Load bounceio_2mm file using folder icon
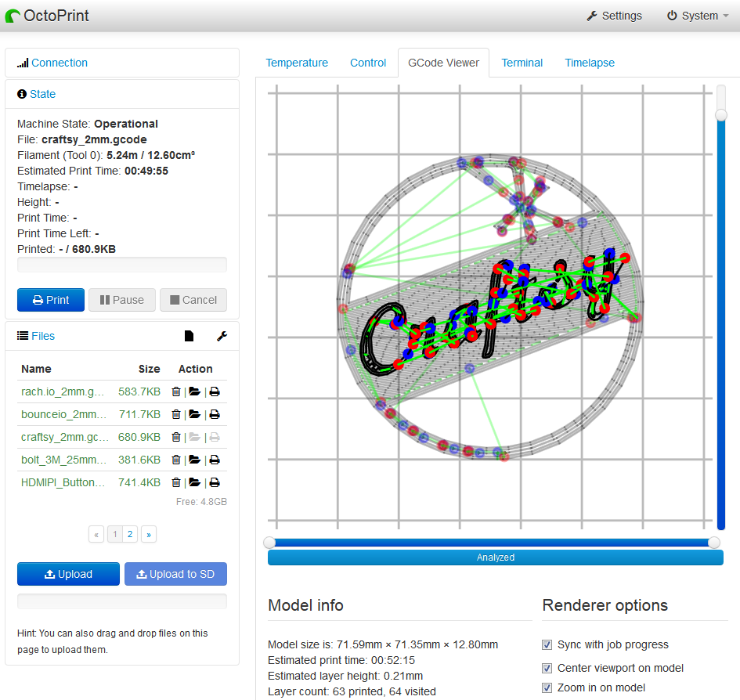The image size is (740, 700). point(194,414)
